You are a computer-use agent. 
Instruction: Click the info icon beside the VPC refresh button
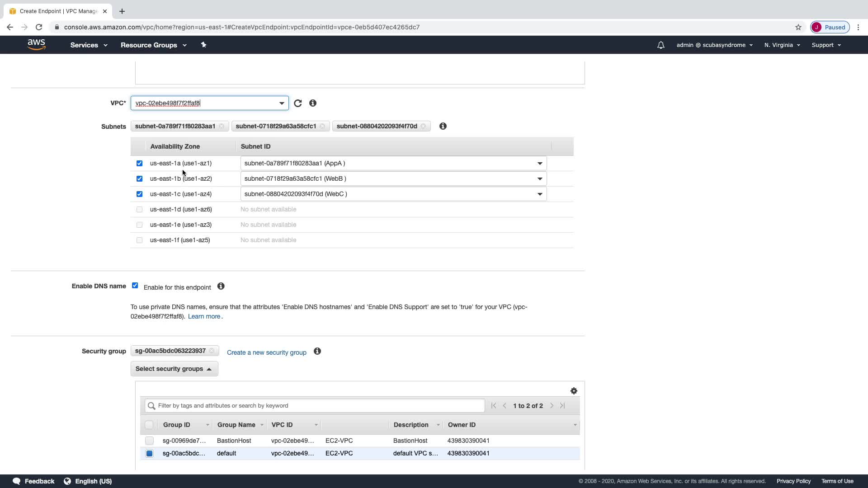313,103
